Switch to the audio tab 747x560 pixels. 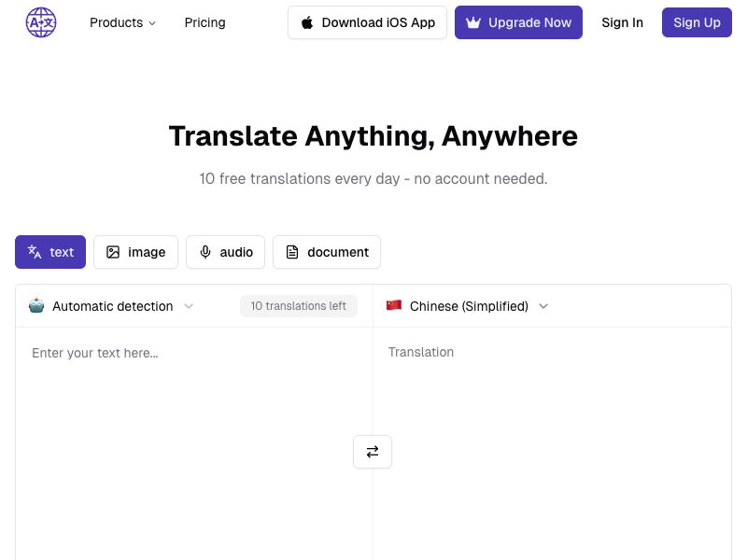(225, 252)
